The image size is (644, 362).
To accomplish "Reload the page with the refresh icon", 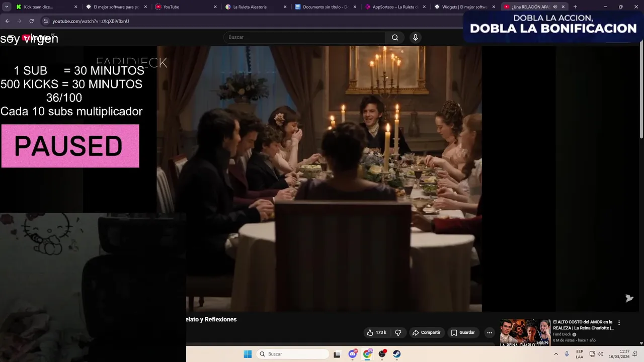I will (x=31, y=21).
